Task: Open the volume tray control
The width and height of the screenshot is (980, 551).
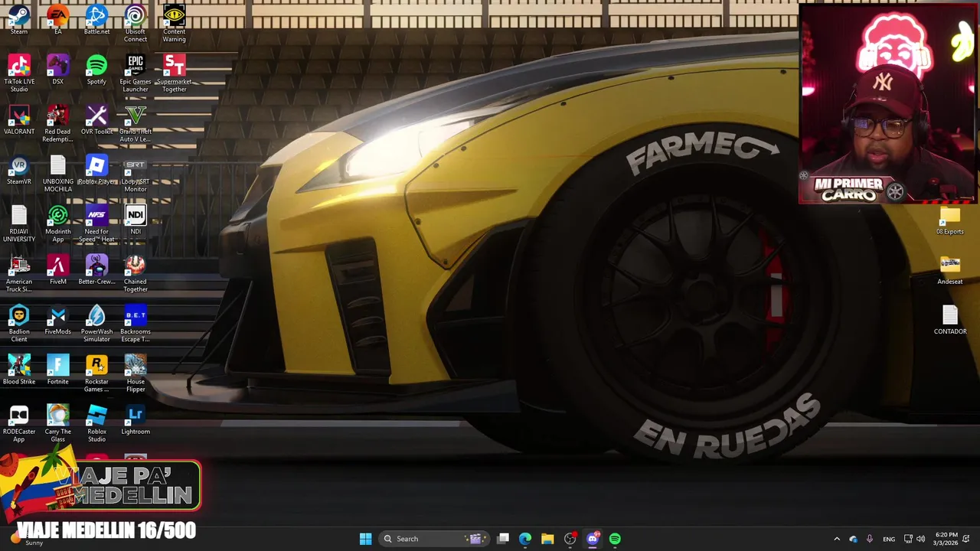Action: [x=920, y=539]
